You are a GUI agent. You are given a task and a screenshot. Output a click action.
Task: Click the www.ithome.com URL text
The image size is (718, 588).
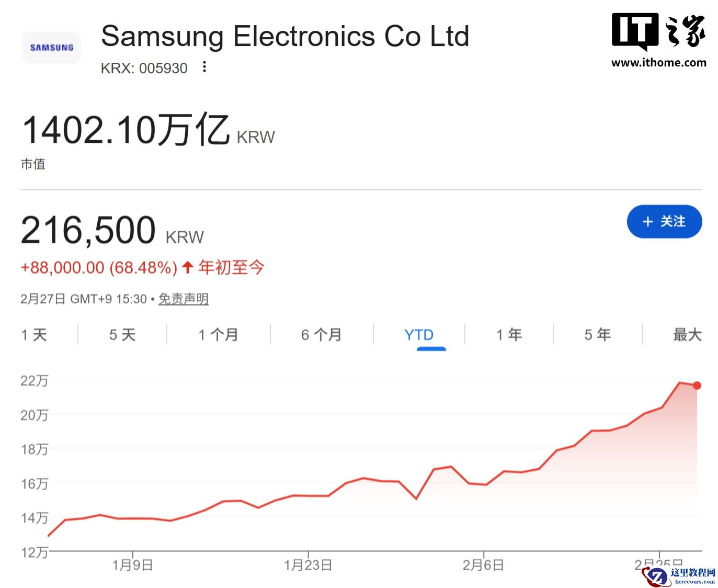click(658, 63)
